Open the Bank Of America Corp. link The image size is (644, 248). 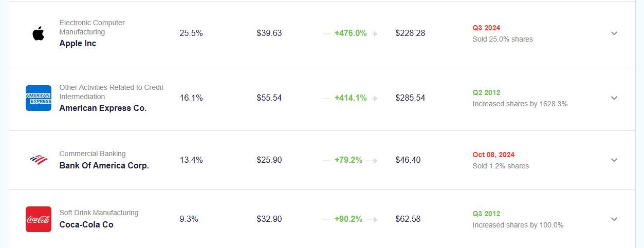[104, 166]
